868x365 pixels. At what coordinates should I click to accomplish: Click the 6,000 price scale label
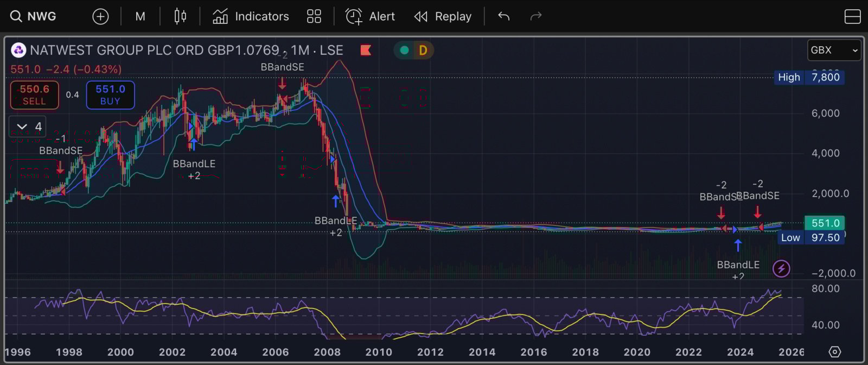point(825,113)
